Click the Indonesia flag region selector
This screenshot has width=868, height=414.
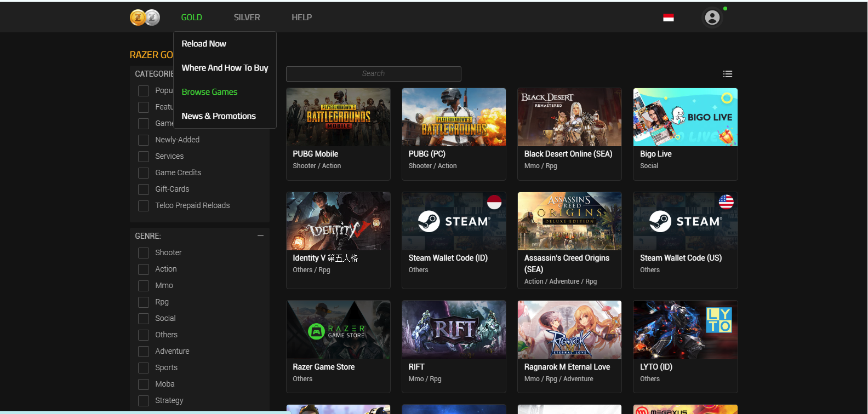668,18
